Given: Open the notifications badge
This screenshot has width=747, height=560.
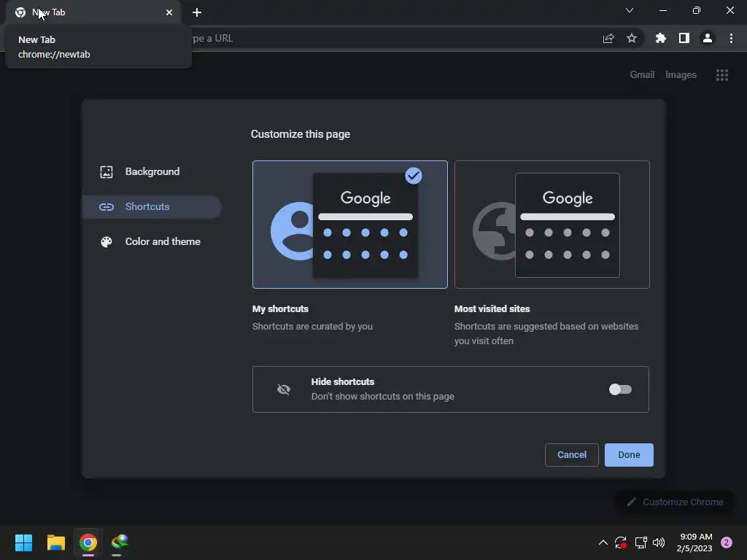Looking at the screenshot, I should point(727,542).
